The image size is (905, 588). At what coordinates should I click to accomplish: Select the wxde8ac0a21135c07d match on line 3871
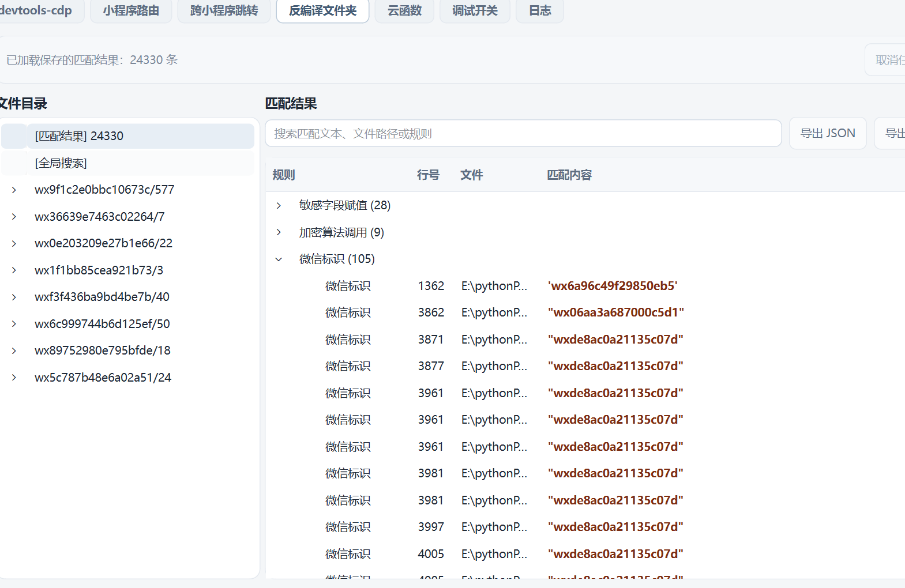[x=615, y=340]
